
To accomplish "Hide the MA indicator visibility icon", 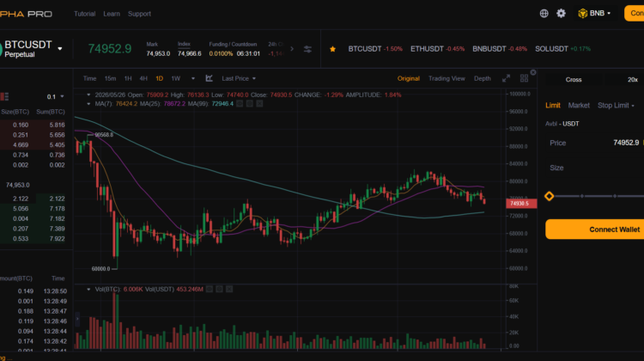I will (240, 104).
